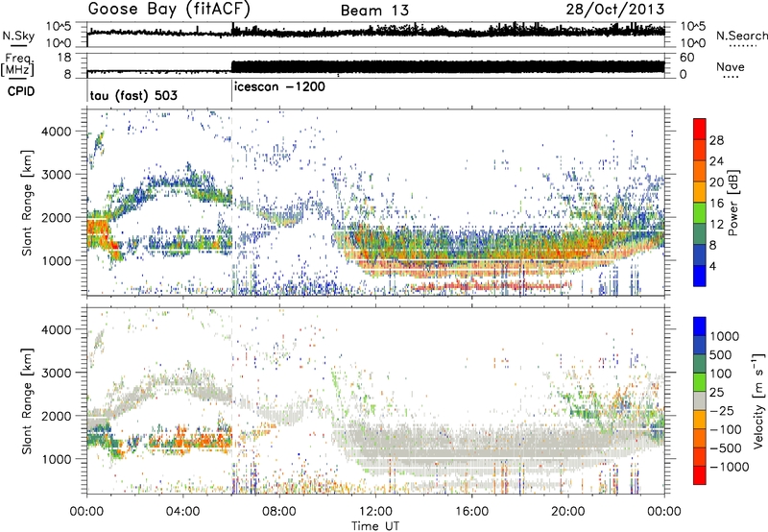Click the dotted line sample under Nave
This screenshot has height=532, width=768.
point(731,77)
